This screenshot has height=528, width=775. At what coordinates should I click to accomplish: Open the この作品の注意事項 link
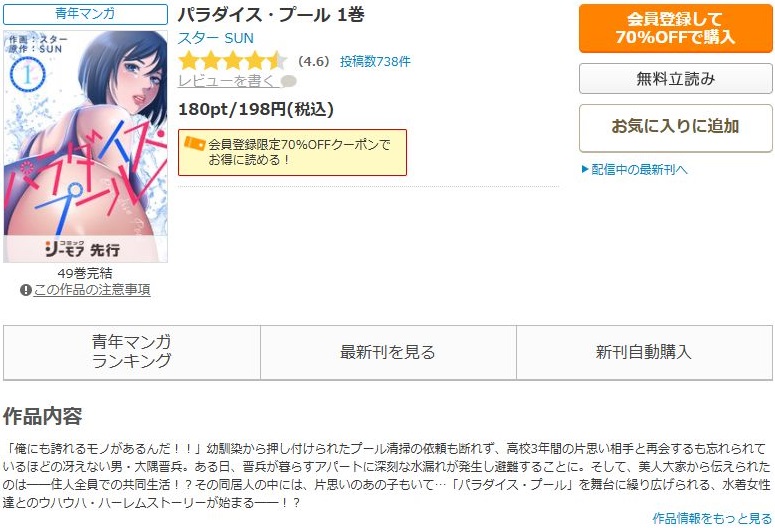coord(92,290)
